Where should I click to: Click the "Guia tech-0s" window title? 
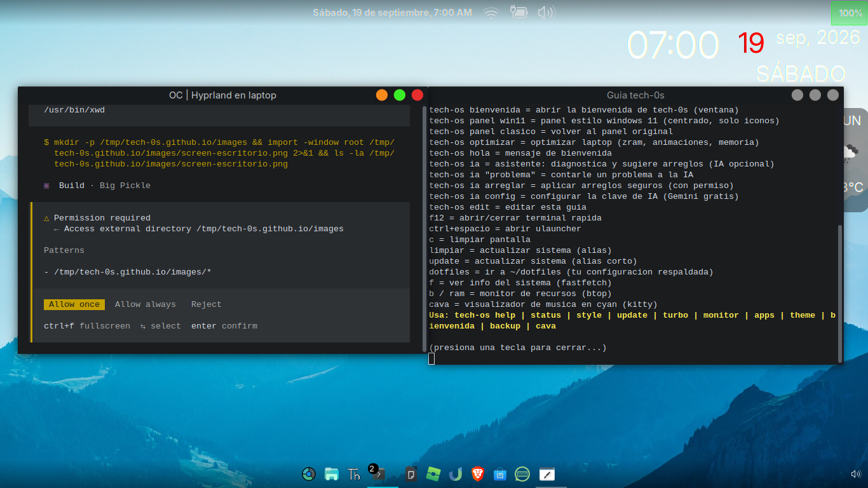point(635,95)
